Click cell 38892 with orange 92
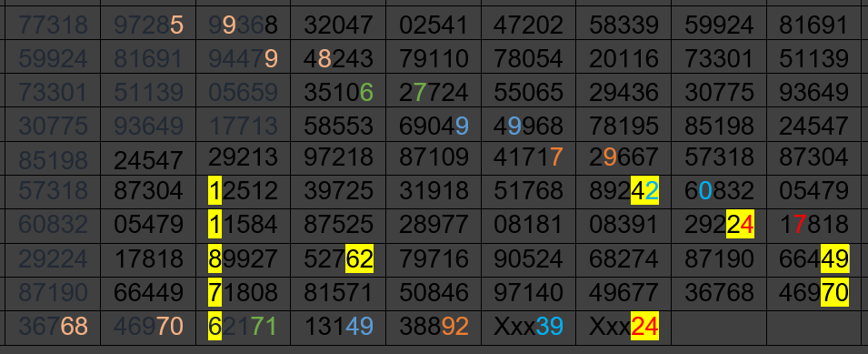The height and width of the screenshot is (354, 868). click(x=434, y=328)
